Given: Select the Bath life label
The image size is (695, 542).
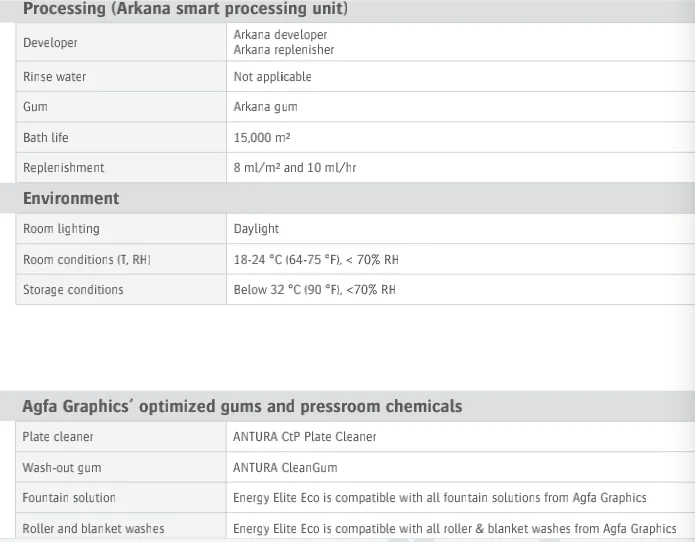Looking at the screenshot, I should click(46, 137).
